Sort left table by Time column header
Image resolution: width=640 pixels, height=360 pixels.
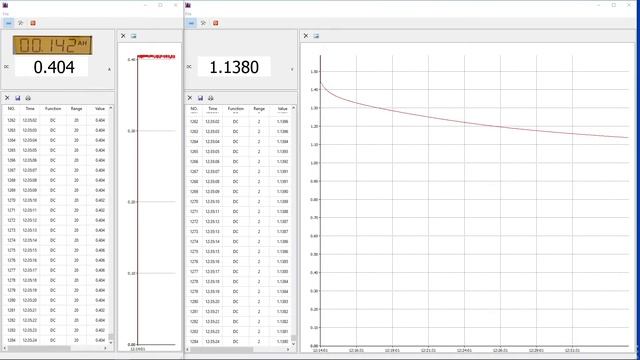pyautogui.click(x=30, y=109)
